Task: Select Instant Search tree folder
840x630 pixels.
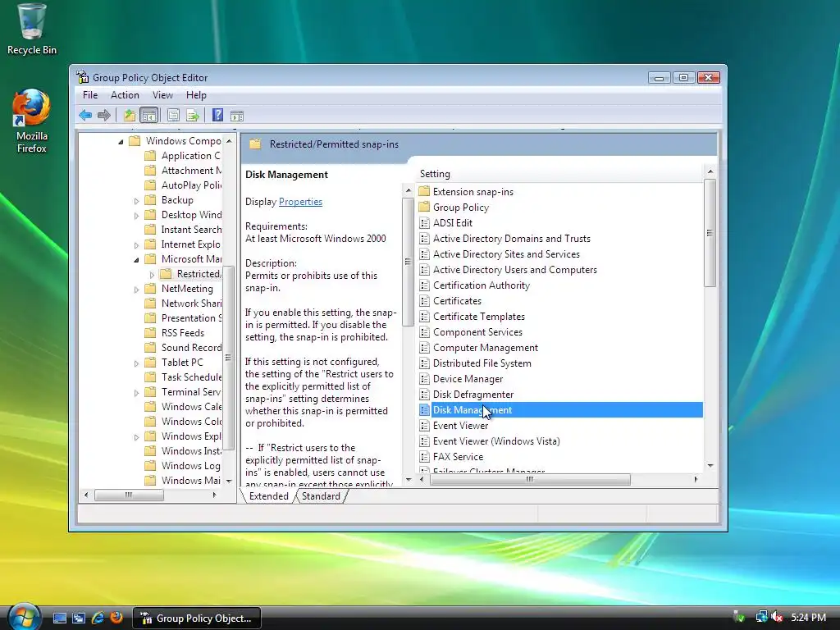Action: [191, 230]
